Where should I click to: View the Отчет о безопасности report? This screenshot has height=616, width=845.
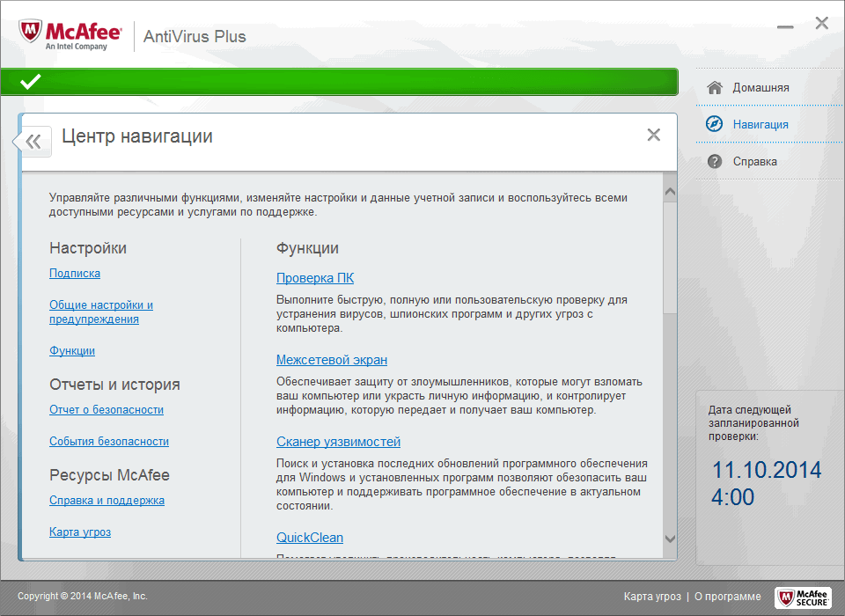(107, 409)
